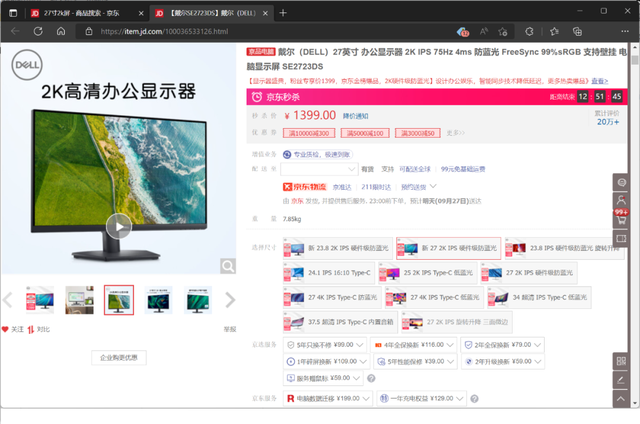Click the back-to-top arrow in sidebar
Image resolution: width=640 pixels, height=424 pixels.
tap(621, 399)
